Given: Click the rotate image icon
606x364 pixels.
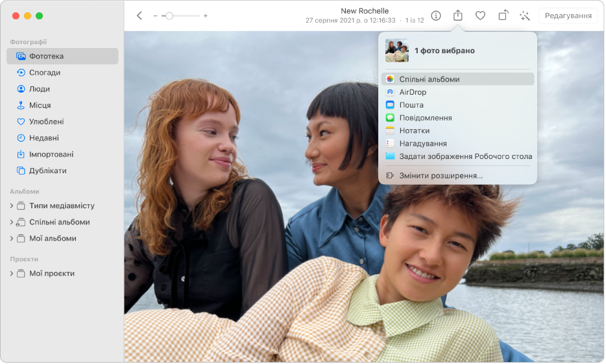Looking at the screenshot, I should pos(503,16).
